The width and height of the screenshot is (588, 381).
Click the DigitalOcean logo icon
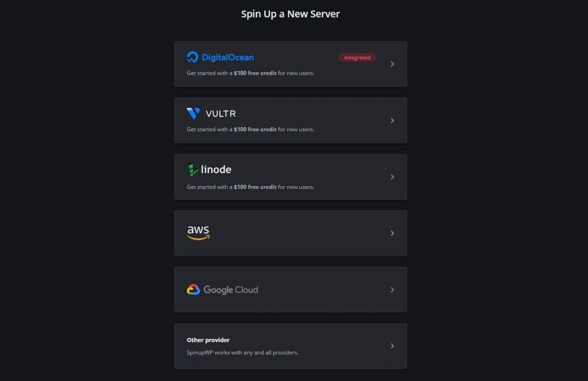[192, 57]
